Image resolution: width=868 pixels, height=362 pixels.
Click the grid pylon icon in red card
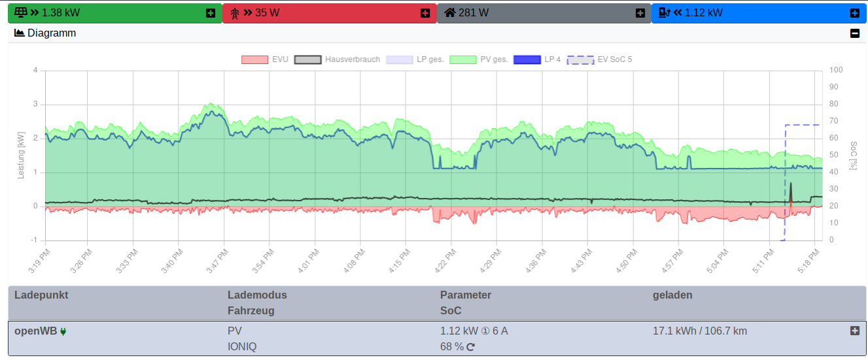click(235, 13)
